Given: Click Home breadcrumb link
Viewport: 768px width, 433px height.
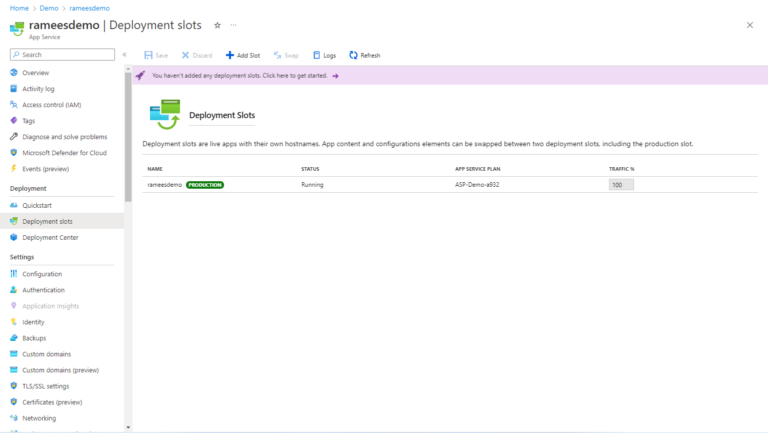Looking at the screenshot, I should click(18, 8).
